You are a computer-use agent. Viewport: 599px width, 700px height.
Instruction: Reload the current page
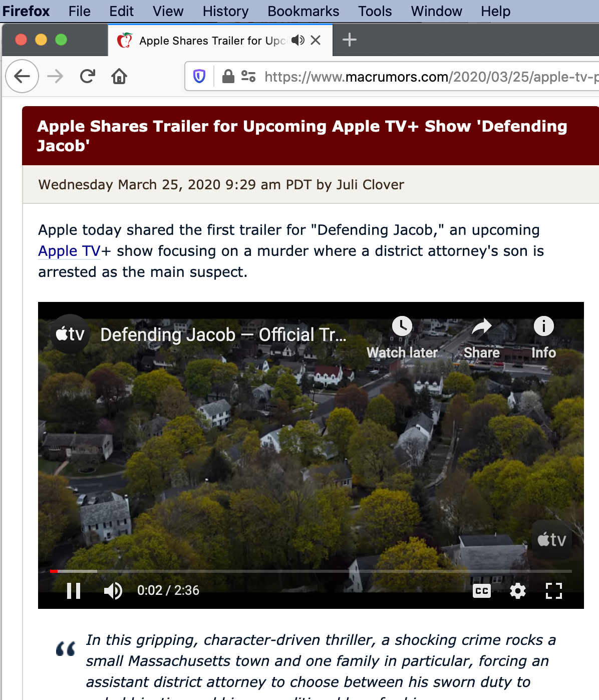point(88,76)
